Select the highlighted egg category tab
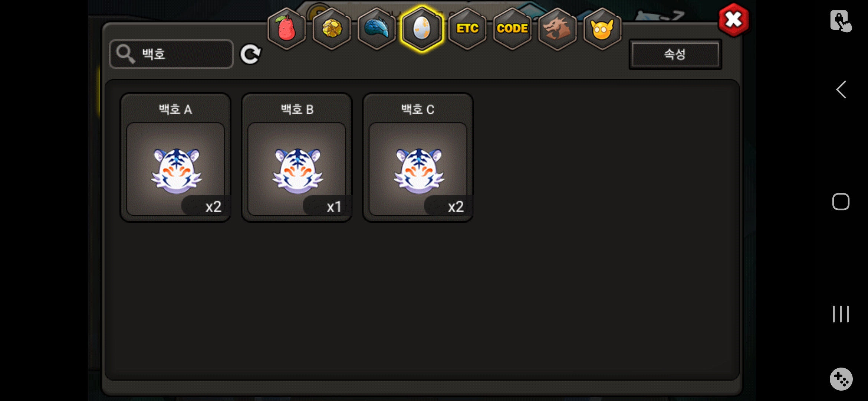Viewport: 868px width, 401px height. (x=422, y=29)
